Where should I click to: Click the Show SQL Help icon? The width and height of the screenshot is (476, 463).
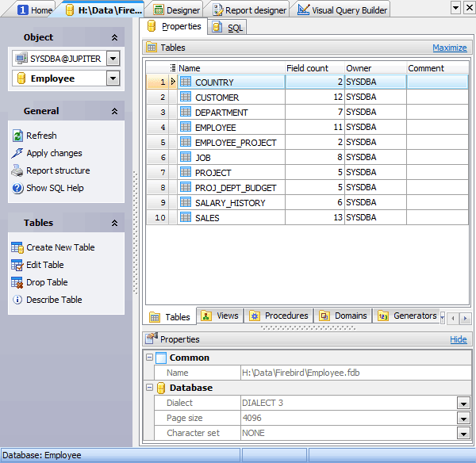pyautogui.click(x=17, y=189)
